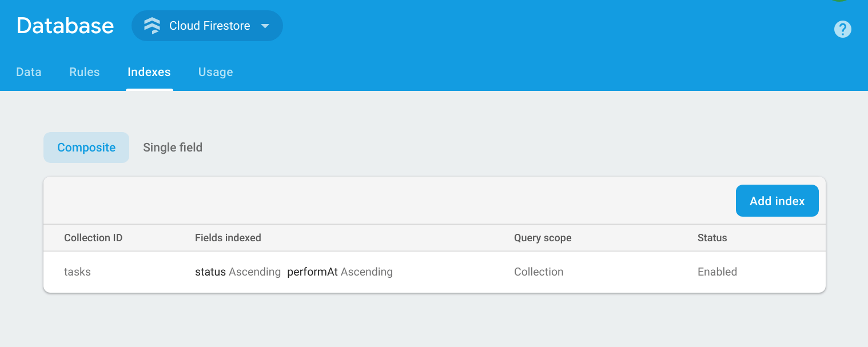This screenshot has width=868, height=347.
Task: Open the Usage tab
Action: (x=216, y=72)
